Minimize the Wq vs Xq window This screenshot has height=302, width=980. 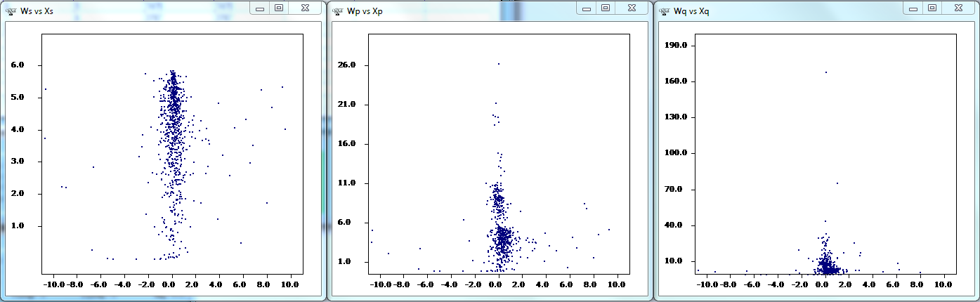point(913,8)
